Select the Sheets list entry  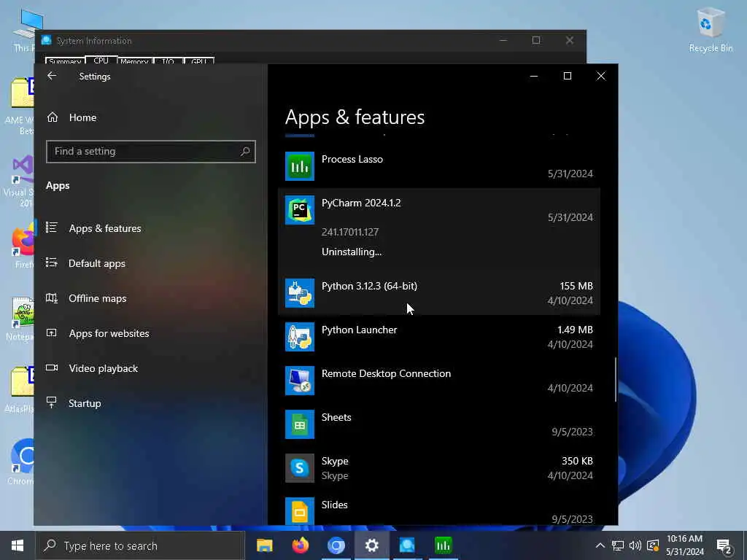pos(438,424)
